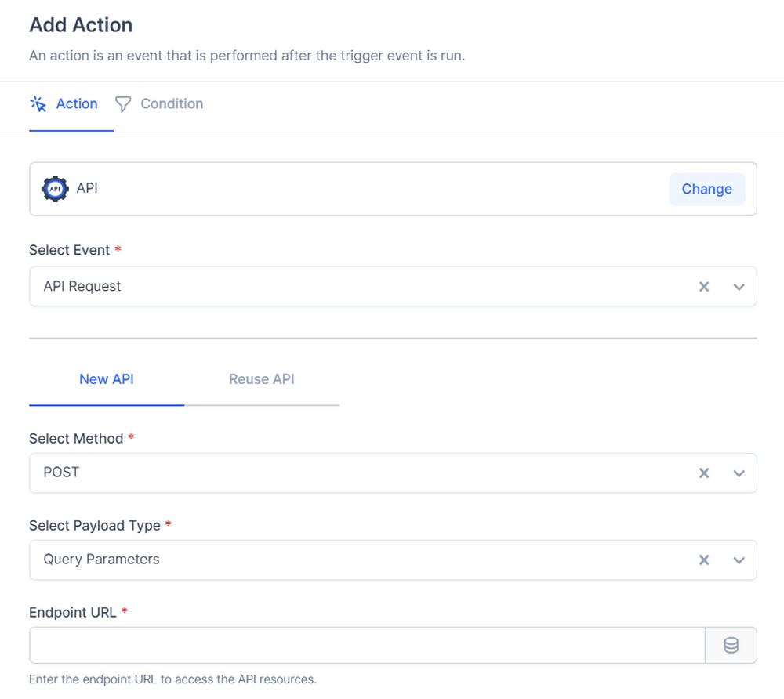The width and height of the screenshot is (784, 699).
Task: Open the data variable picker beside Endpoint URL
Action: coord(731,645)
